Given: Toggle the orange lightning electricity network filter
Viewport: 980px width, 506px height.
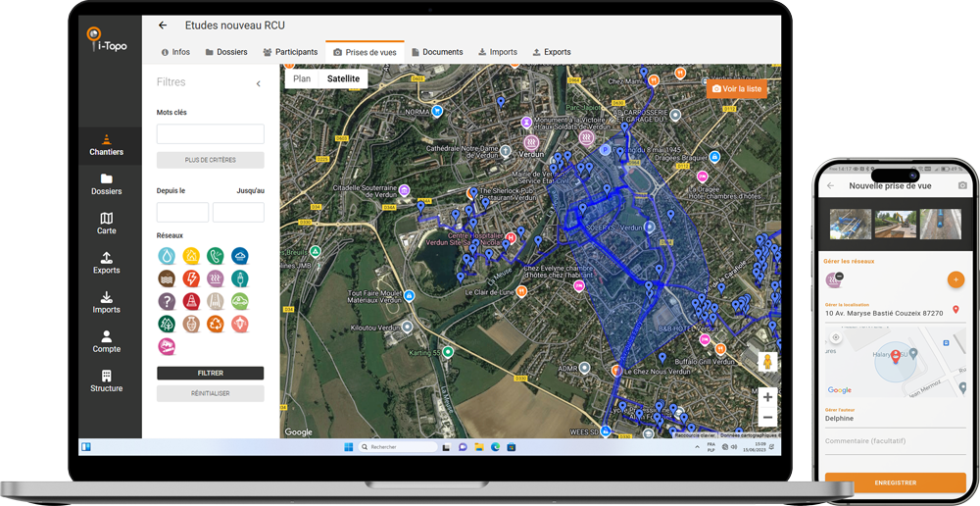Looking at the screenshot, I should pyautogui.click(x=191, y=279).
